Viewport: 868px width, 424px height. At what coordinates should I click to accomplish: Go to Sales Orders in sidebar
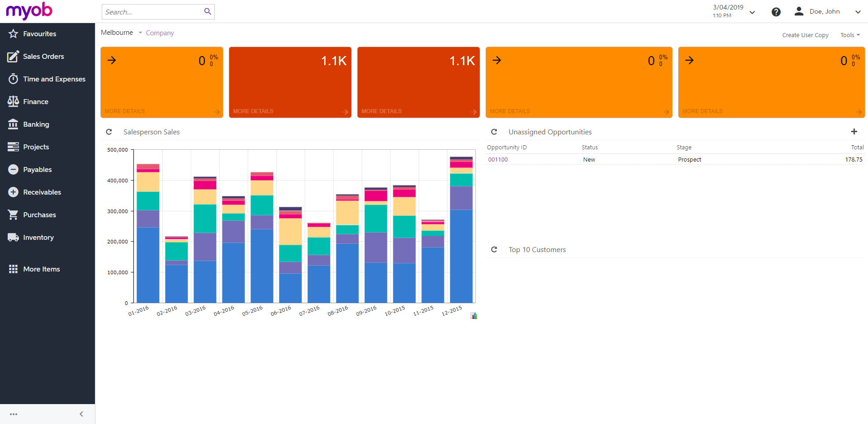tap(43, 57)
